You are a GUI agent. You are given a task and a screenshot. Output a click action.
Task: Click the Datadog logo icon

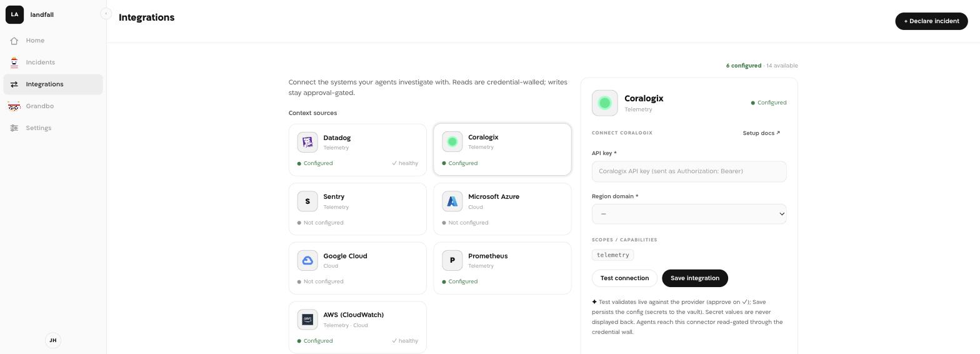coord(307,142)
